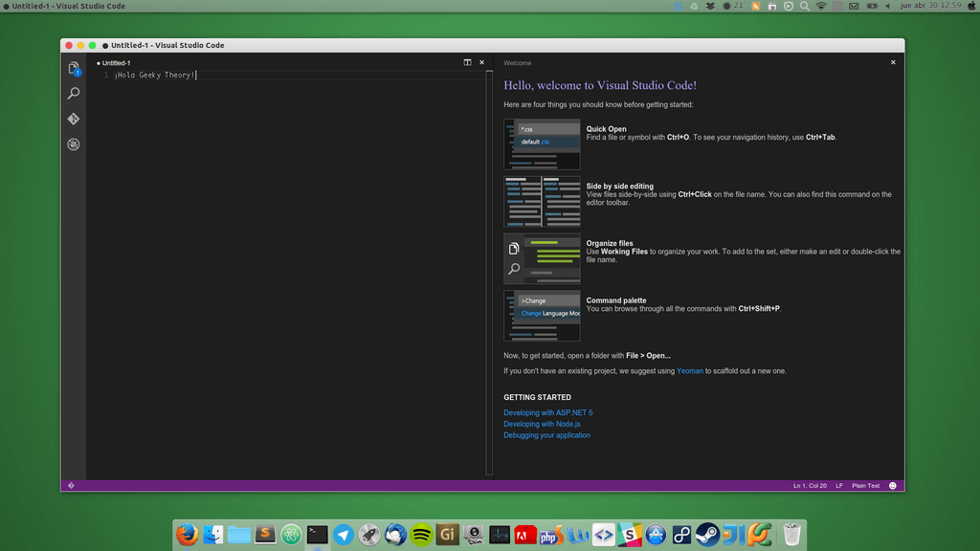
Task: Open the Plain Text language mode selector
Action: coord(864,485)
